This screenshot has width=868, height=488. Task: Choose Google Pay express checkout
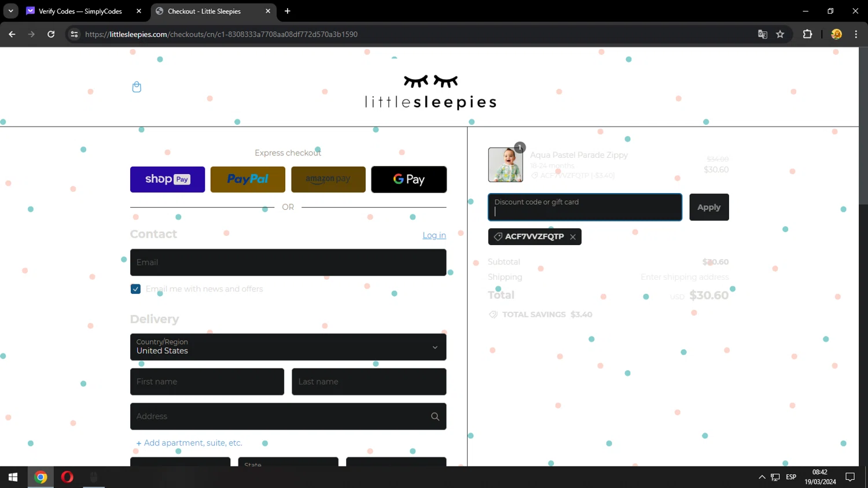click(x=409, y=179)
